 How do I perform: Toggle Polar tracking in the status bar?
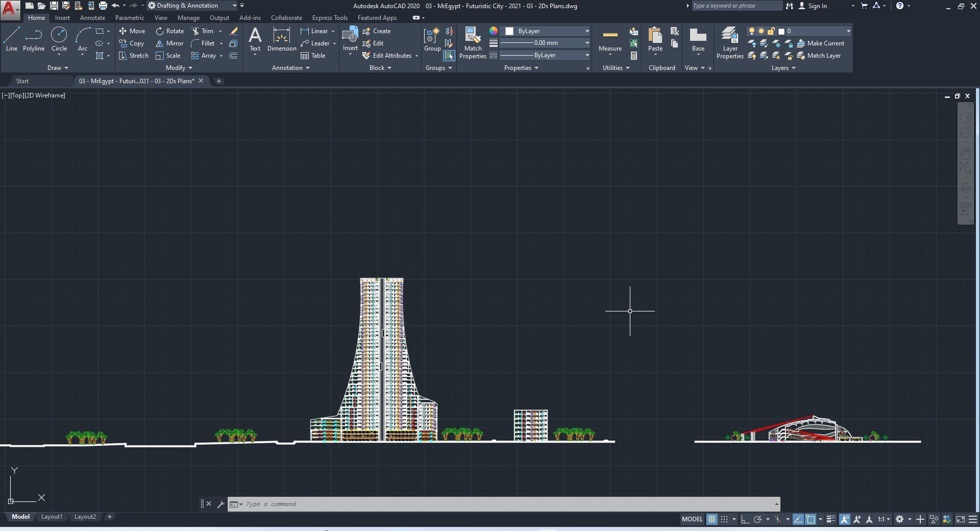point(758,519)
